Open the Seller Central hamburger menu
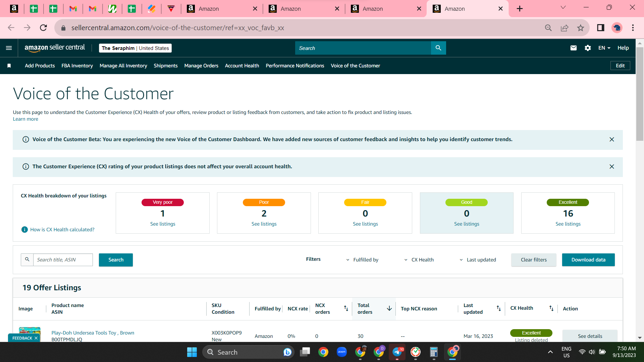Viewport: 644px width, 362px height. pyautogui.click(x=9, y=48)
